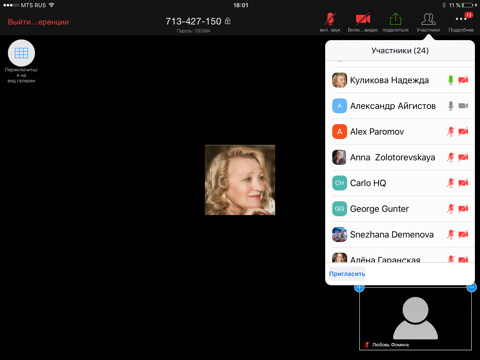Turn on video with the camera toolbar icon

click(x=363, y=19)
